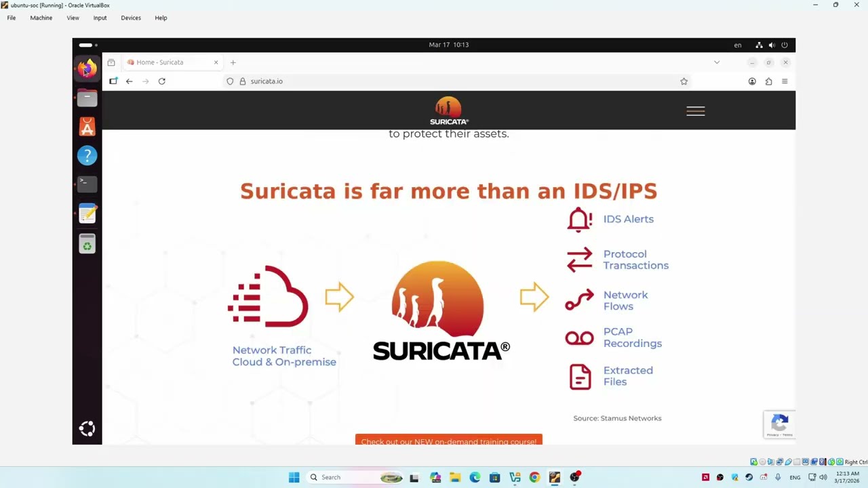The width and height of the screenshot is (868, 488).
Task: Open the Firefox sidebar toggle icon
Action: point(113,81)
